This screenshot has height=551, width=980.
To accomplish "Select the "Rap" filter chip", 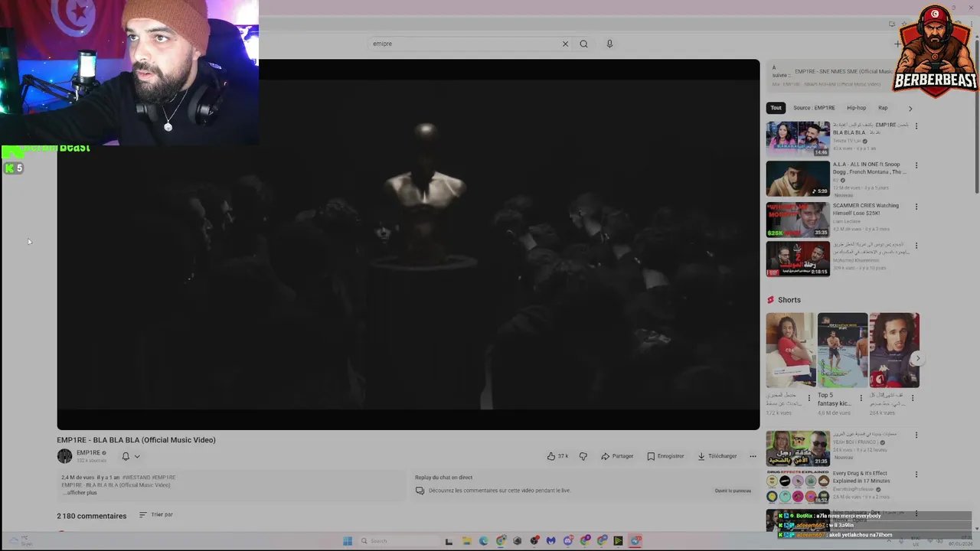I will (x=883, y=108).
